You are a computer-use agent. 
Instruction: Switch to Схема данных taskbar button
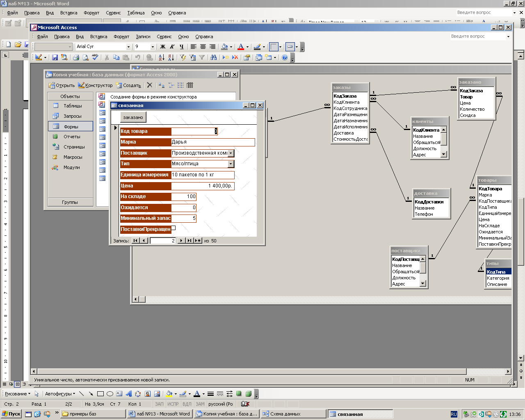click(x=293, y=414)
